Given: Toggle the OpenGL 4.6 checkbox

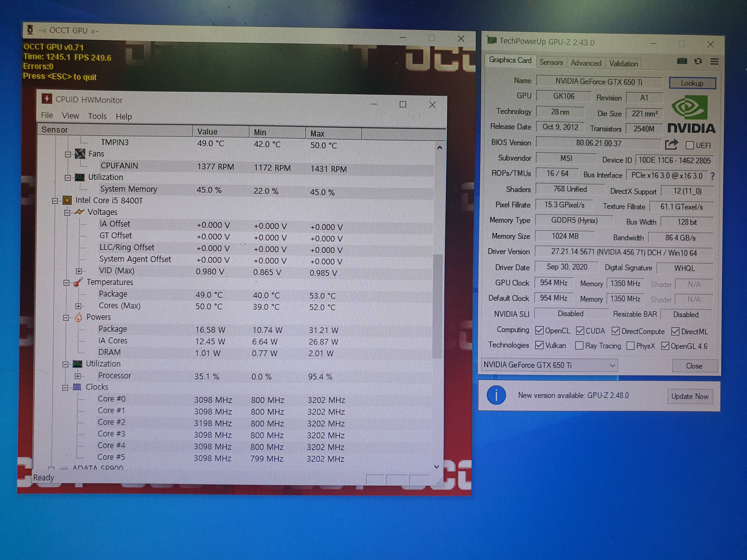Looking at the screenshot, I should point(665,346).
